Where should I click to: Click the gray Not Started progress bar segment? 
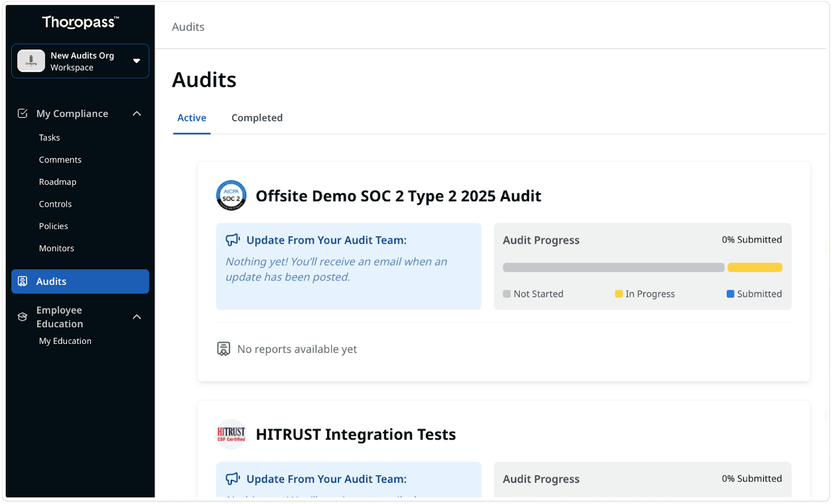614,268
